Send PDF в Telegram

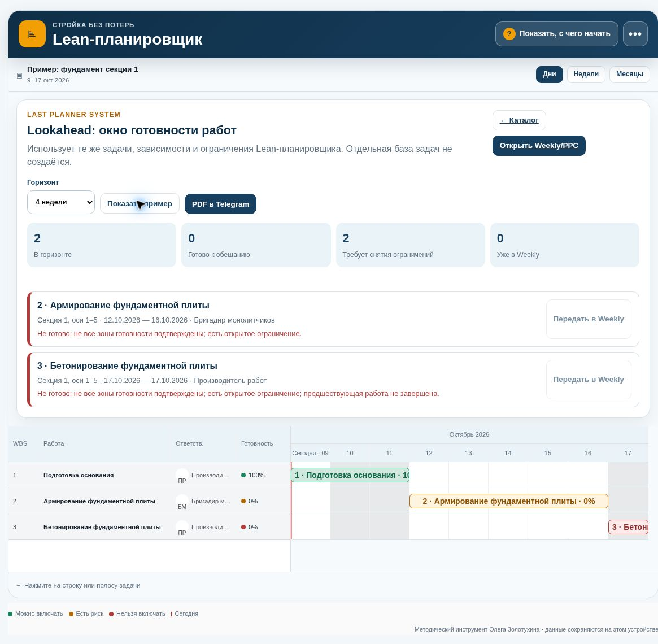220,204
